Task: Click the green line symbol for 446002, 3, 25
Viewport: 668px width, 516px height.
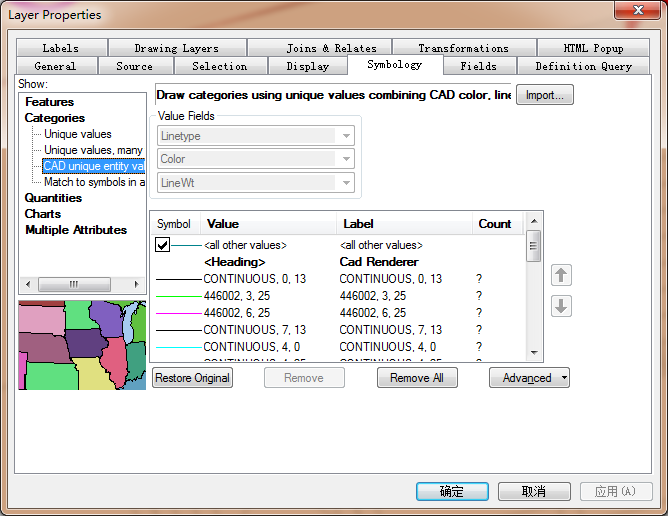Action: [x=179, y=296]
